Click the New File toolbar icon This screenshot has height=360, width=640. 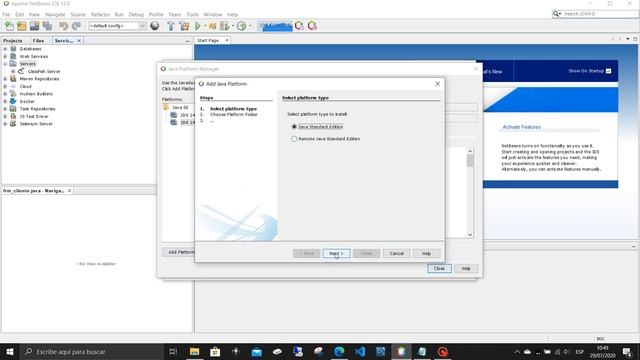[9, 26]
